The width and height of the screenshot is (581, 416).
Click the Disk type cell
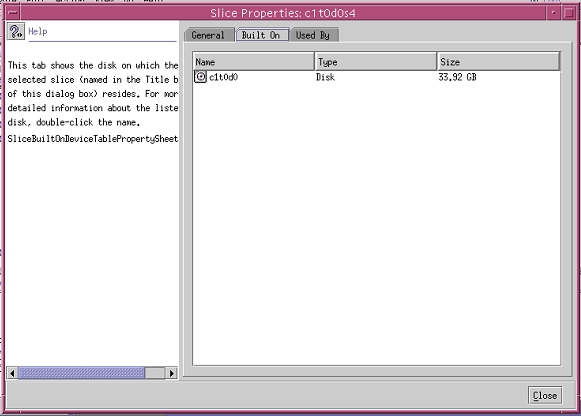pyautogui.click(x=325, y=77)
